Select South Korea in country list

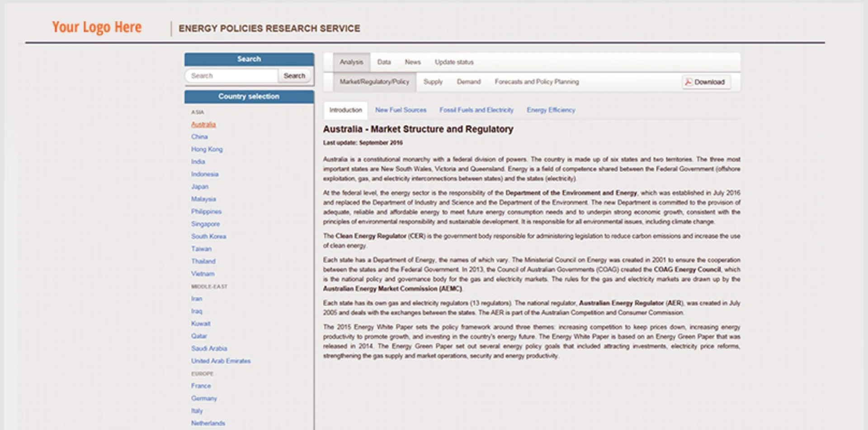[208, 236]
